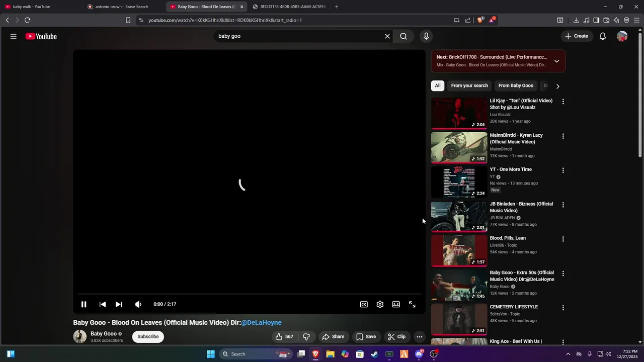Screen dimensions: 644x362
Task: Skip back to previous video
Action: coord(103,304)
